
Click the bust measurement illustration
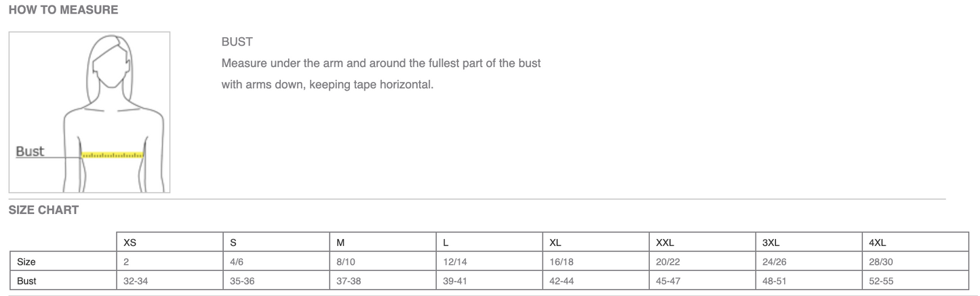click(x=89, y=112)
